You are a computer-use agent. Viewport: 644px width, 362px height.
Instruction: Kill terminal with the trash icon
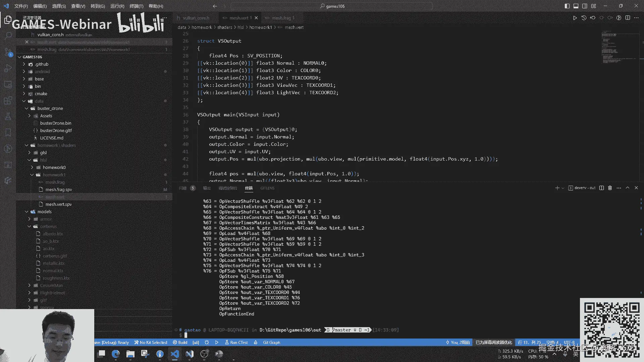point(610,188)
